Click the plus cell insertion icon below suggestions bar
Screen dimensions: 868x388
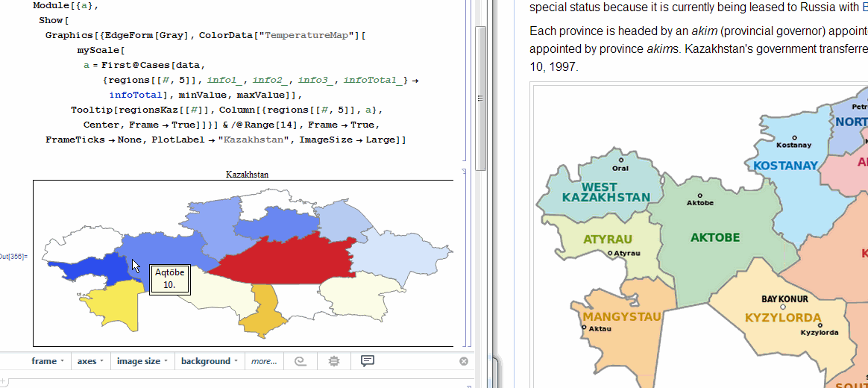[x=3, y=381]
